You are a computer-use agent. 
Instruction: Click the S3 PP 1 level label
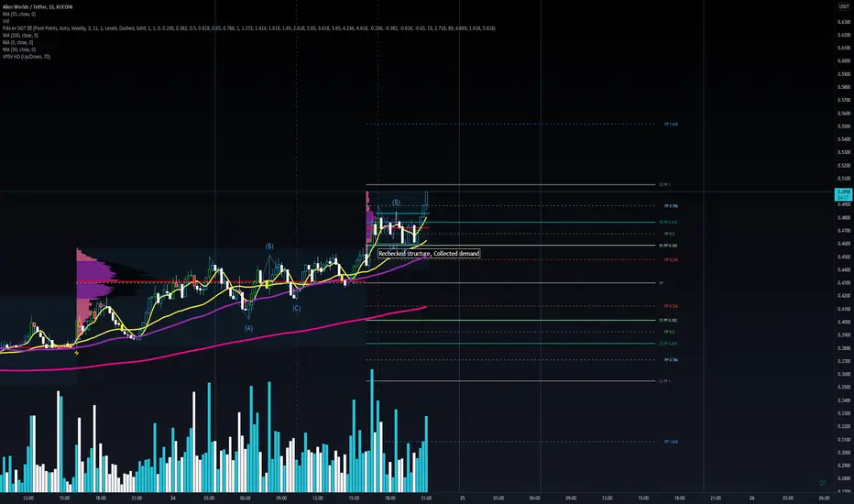[x=665, y=381]
